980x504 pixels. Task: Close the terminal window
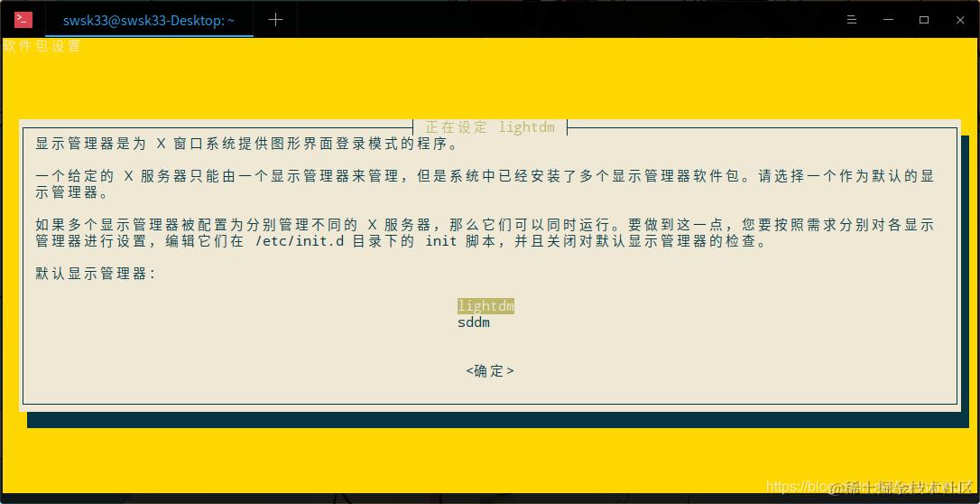961,20
